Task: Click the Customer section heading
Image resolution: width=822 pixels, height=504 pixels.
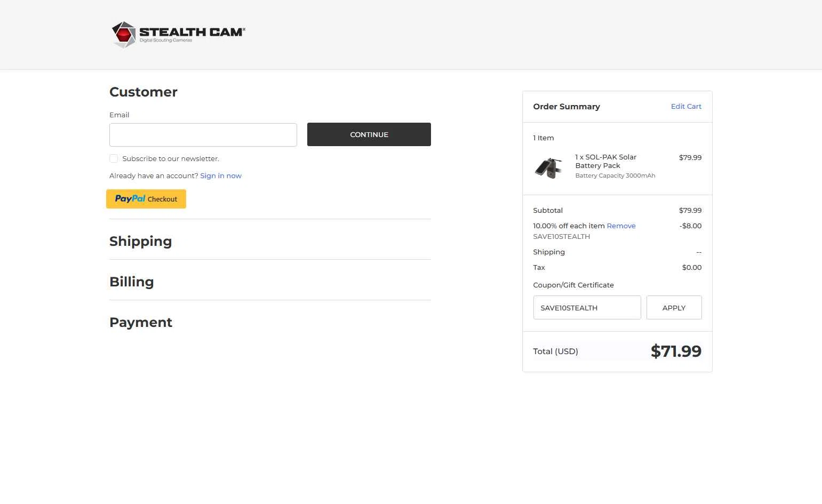Action: pos(143,92)
